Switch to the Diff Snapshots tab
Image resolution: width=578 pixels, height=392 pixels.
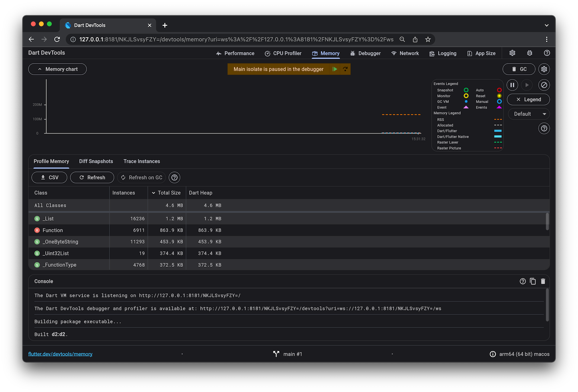click(x=96, y=161)
